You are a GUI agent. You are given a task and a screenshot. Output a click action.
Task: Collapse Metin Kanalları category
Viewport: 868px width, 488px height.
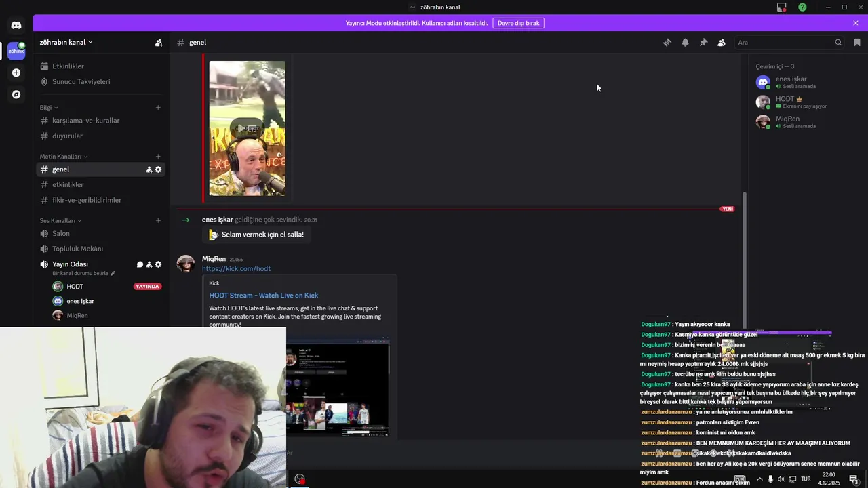(64, 157)
